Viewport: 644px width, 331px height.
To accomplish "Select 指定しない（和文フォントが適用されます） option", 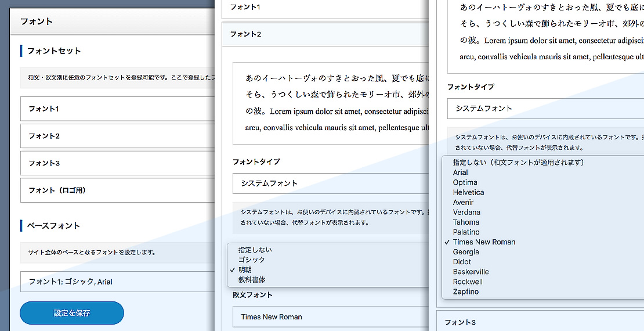I will coord(518,163).
